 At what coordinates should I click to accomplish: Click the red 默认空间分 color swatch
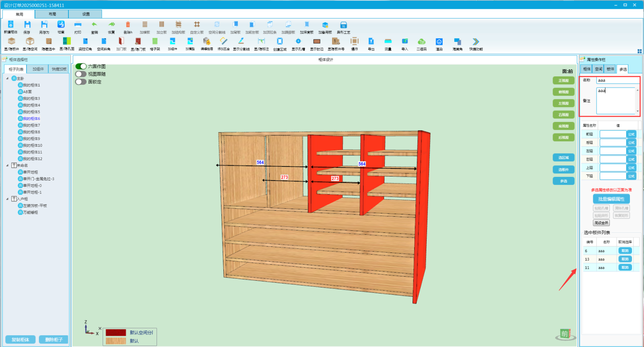click(116, 333)
